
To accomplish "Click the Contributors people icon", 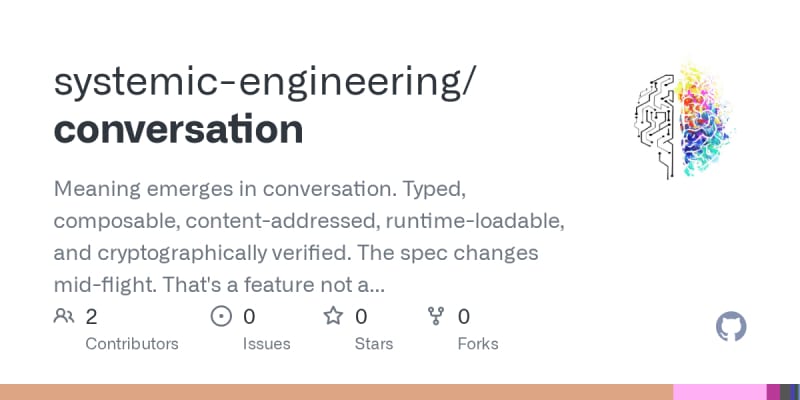I will pos(64,317).
